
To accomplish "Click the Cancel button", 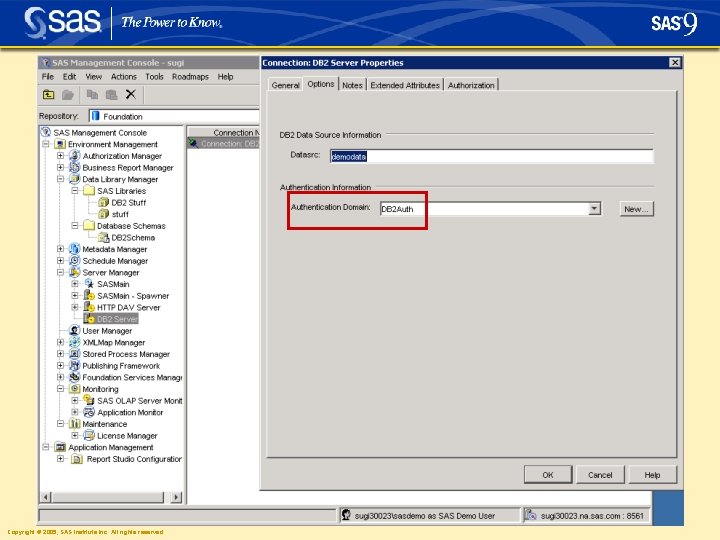I will (600, 475).
